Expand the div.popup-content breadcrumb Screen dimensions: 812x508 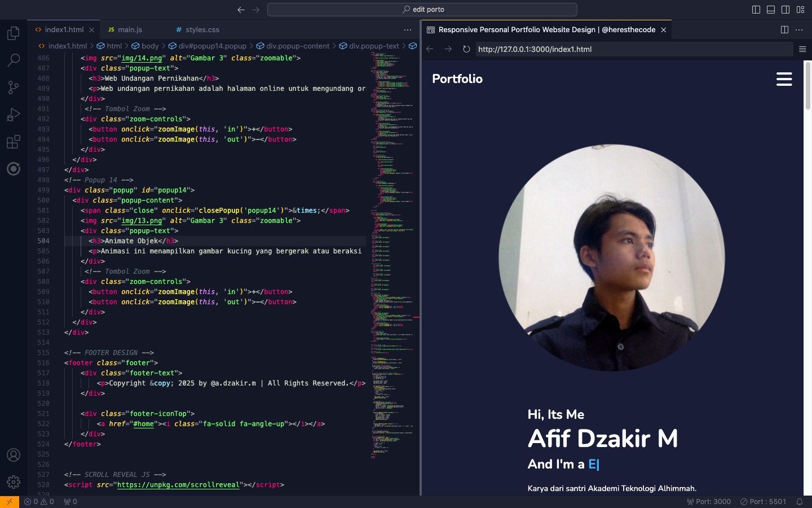coord(293,46)
